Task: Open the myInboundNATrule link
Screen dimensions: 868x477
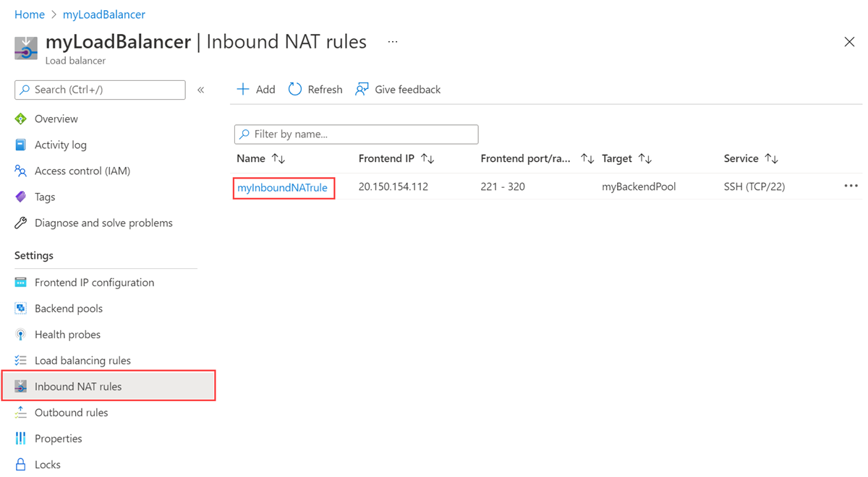Action: pyautogui.click(x=282, y=188)
